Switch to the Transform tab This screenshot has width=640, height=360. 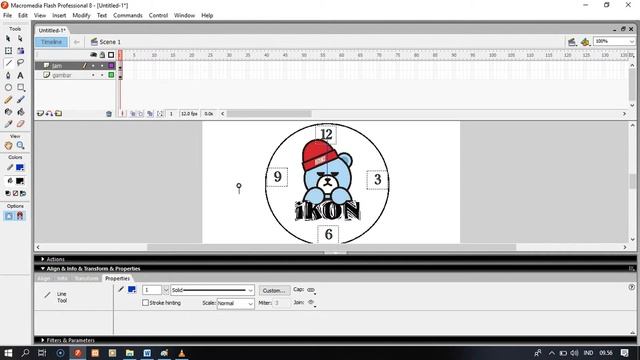(87, 278)
